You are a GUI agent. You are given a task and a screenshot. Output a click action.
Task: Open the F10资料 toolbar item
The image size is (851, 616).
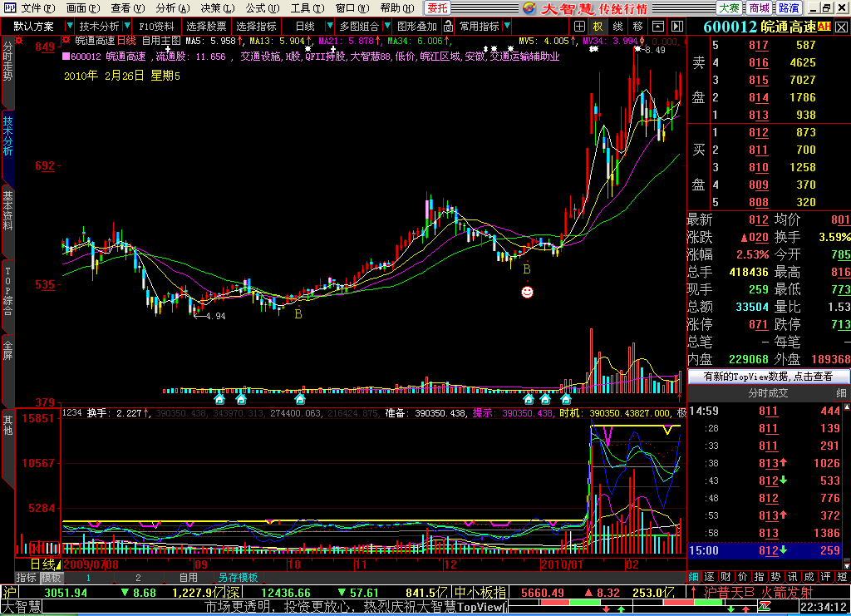(156, 26)
